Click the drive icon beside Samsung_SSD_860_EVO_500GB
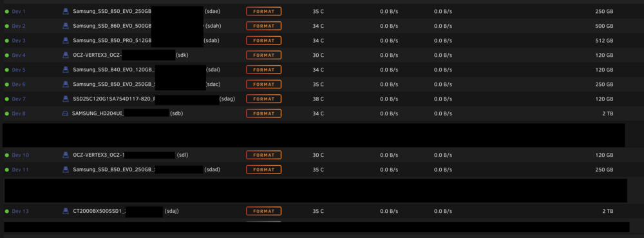Image resolution: width=644 pixels, height=238 pixels. tap(65, 26)
